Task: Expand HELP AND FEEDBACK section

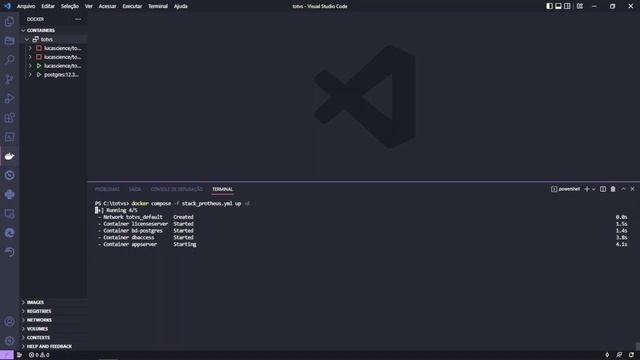Action: point(53,347)
